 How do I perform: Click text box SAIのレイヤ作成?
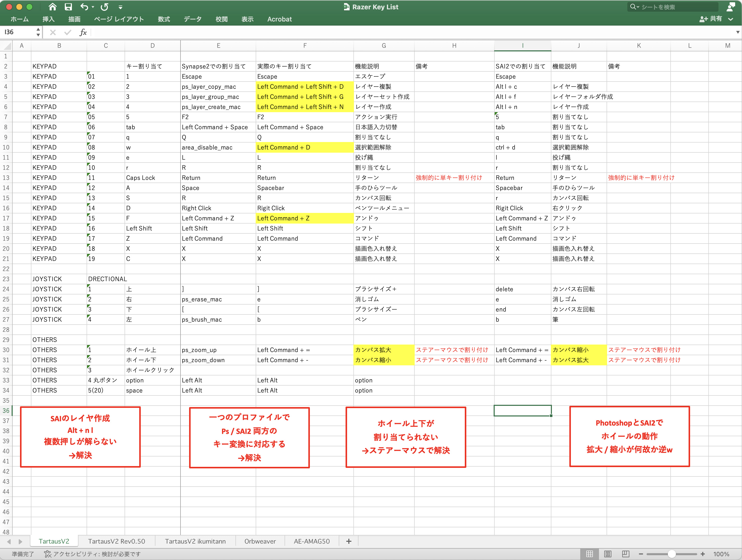[80, 437]
